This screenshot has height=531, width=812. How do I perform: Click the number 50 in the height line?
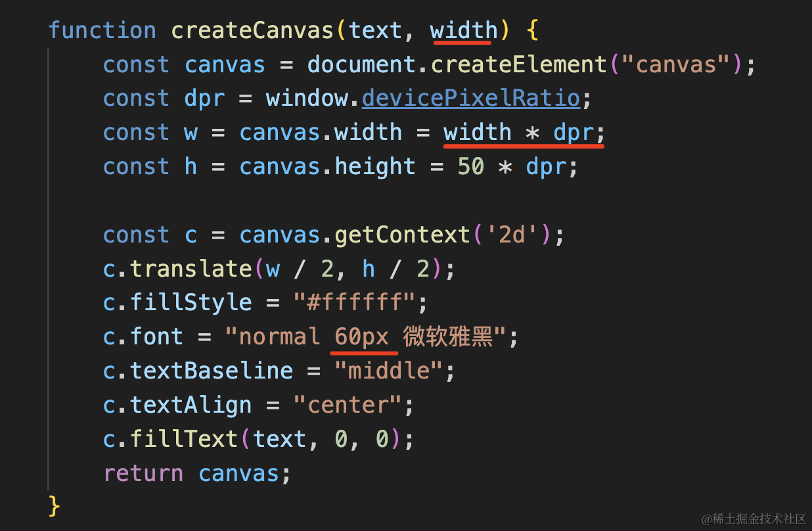click(470, 167)
